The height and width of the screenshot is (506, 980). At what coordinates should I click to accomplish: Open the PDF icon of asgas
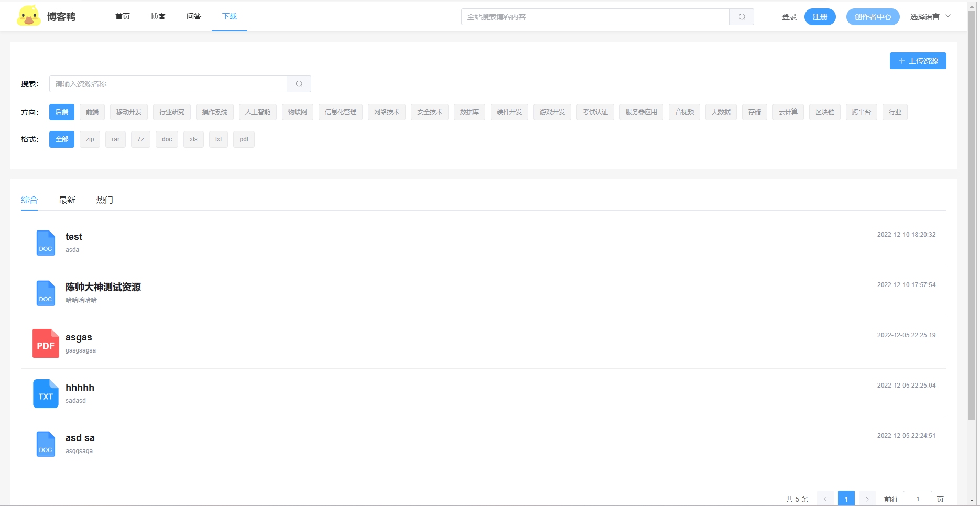46,344
